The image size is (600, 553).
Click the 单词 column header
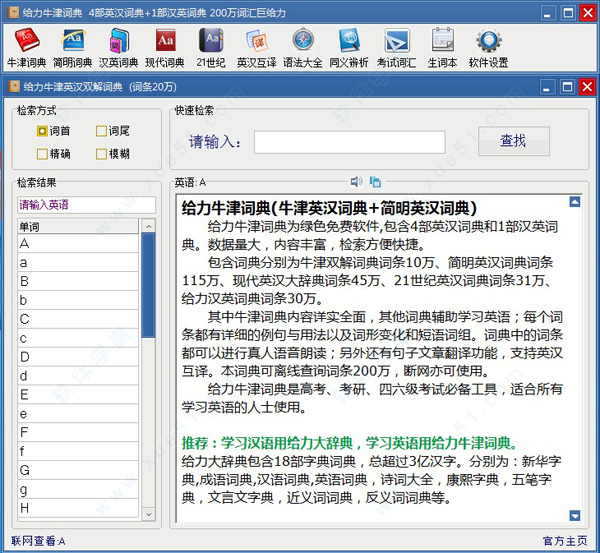(x=78, y=227)
